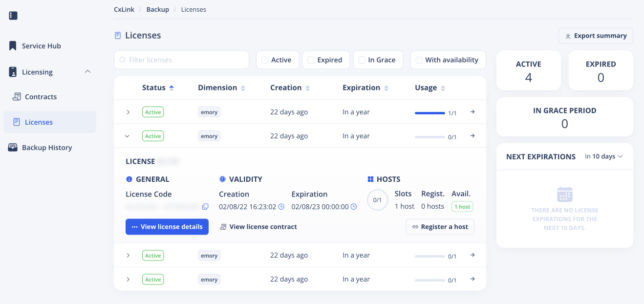The width and height of the screenshot is (644, 304).
Task: Enable the Active filter checkbox
Action: pos(265,60)
